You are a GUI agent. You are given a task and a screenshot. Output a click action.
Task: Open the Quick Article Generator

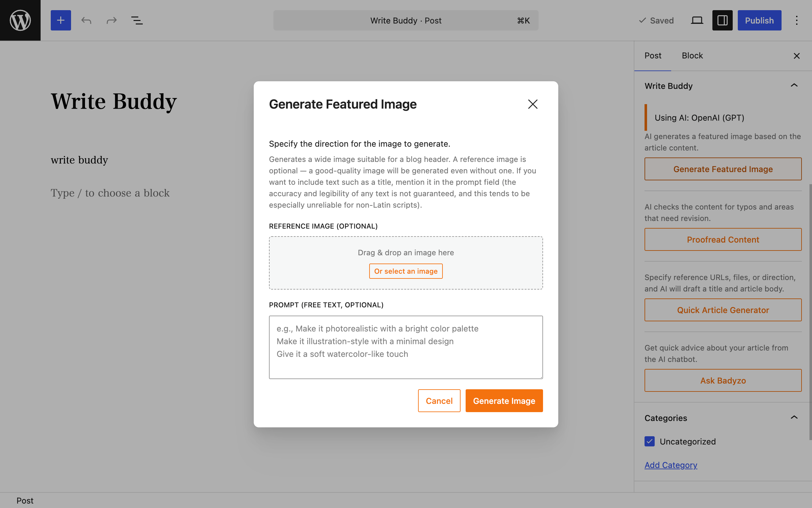point(723,310)
